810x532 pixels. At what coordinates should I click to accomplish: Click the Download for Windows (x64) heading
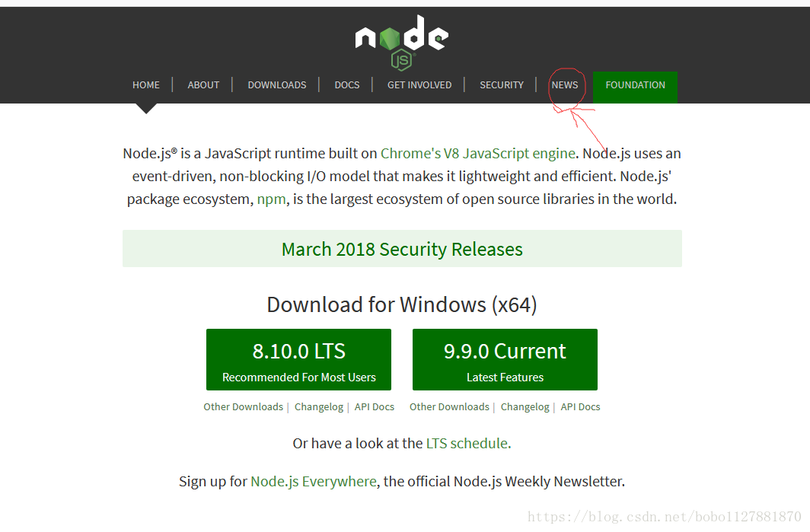pos(402,304)
